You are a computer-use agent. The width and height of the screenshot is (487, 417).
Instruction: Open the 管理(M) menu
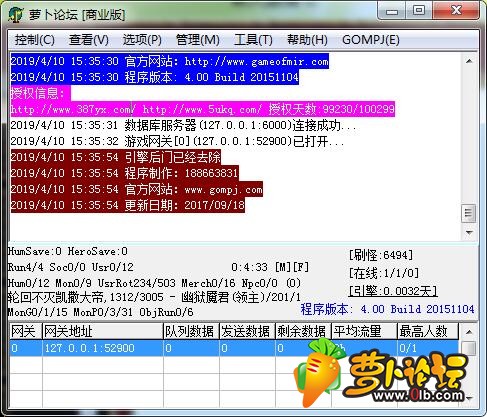tap(197, 40)
